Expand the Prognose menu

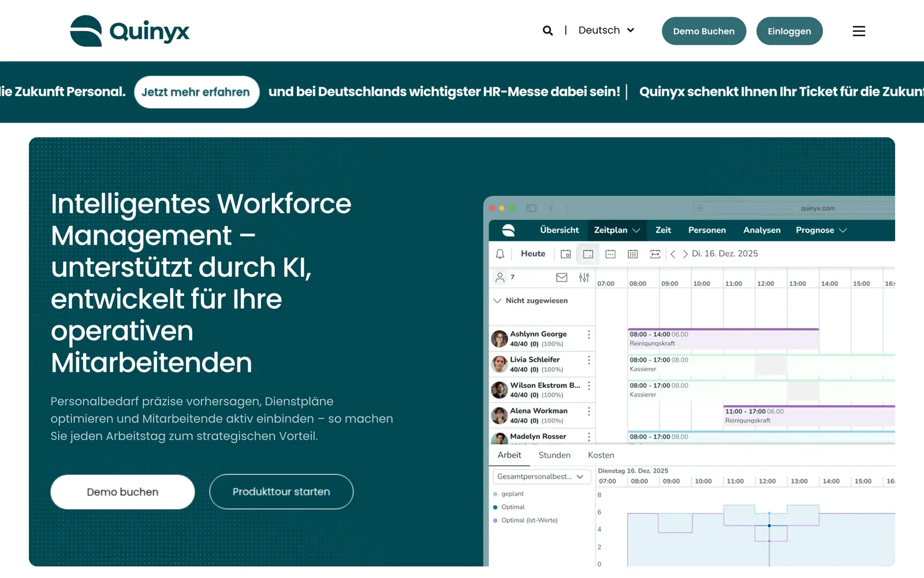coord(821,230)
